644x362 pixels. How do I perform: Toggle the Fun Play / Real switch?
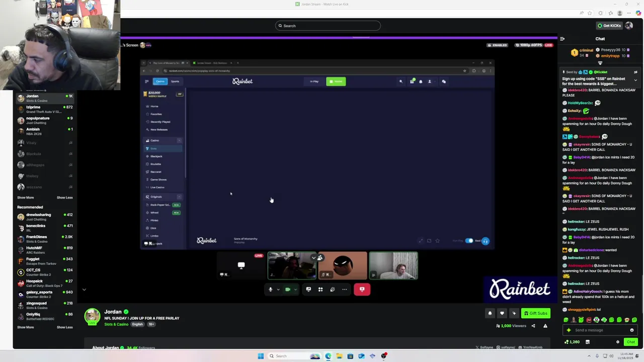point(469,241)
